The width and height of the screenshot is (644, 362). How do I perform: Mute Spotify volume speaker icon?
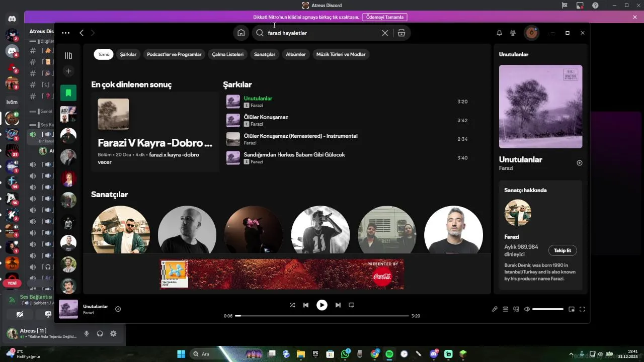tap(527, 309)
